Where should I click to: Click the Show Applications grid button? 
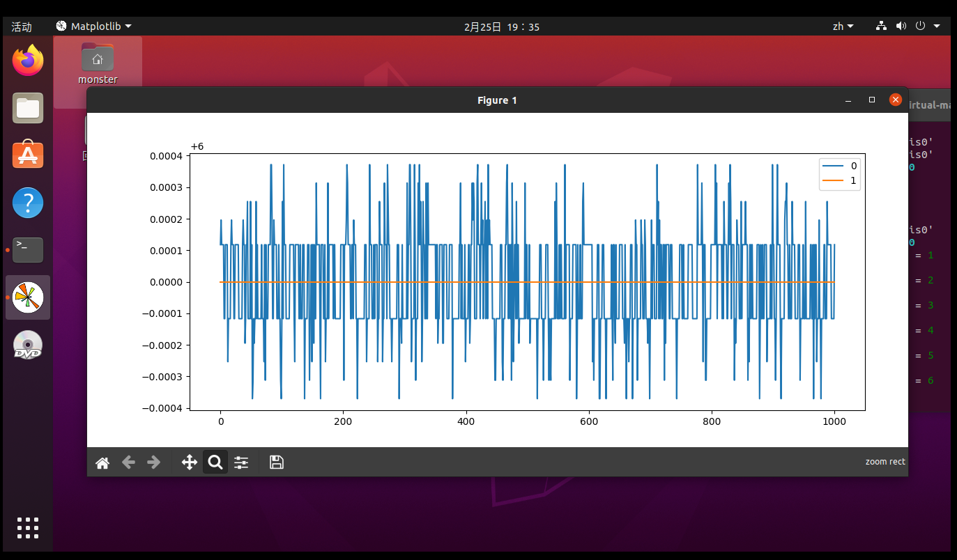click(27, 528)
